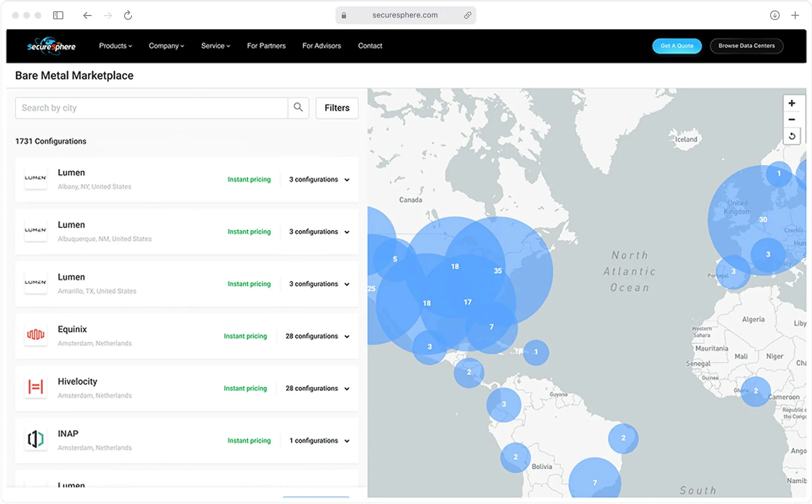Open the Products menu
The height and width of the screenshot is (504, 812).
click(115, 46)
